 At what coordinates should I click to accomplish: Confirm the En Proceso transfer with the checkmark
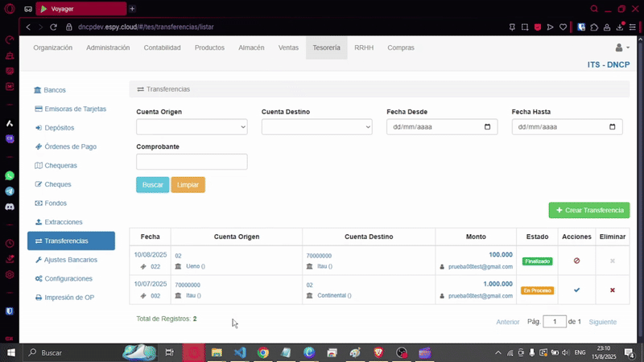(576, 290)
